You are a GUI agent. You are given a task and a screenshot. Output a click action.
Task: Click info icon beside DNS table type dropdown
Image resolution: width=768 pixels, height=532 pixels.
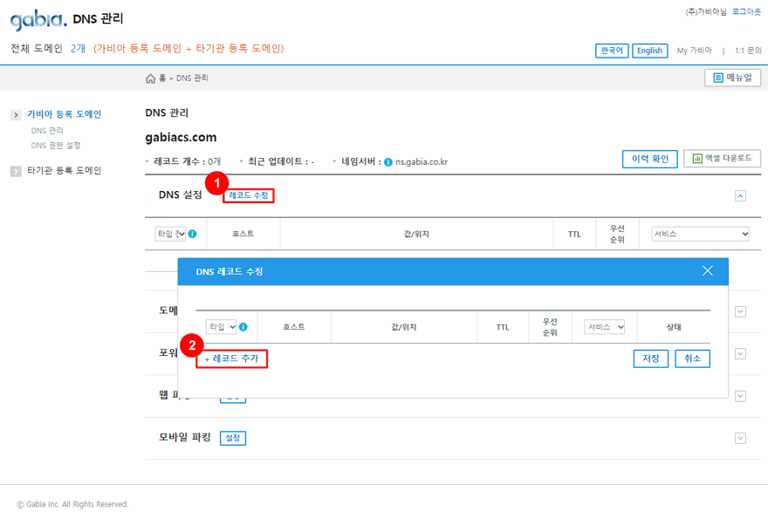coord(193,234)
